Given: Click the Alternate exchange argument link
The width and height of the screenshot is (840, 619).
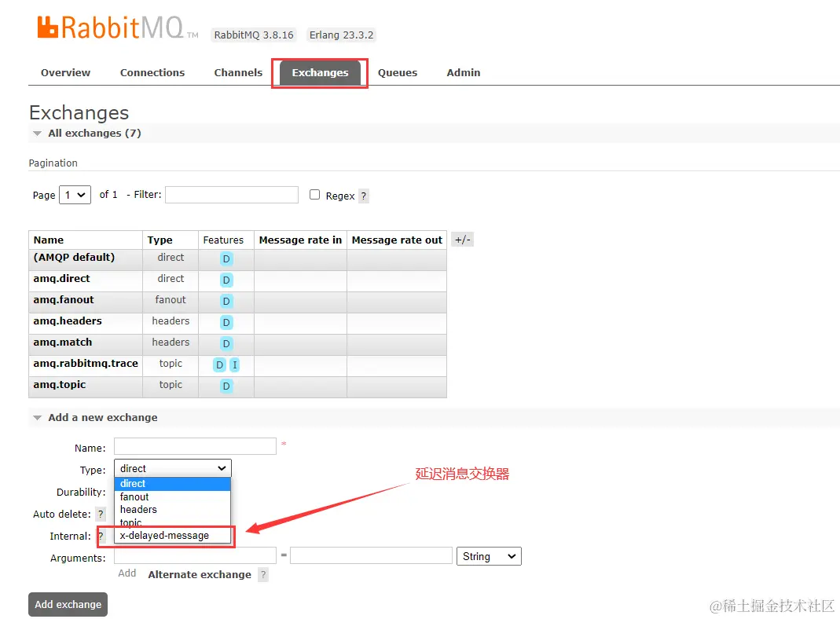Looking at the screenshot, I should [x=200, y=574].
